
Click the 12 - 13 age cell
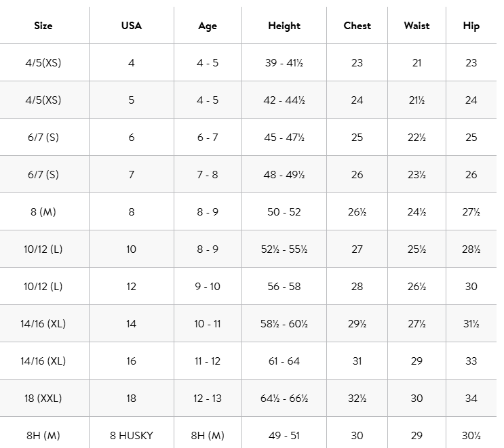pos(208,399)
